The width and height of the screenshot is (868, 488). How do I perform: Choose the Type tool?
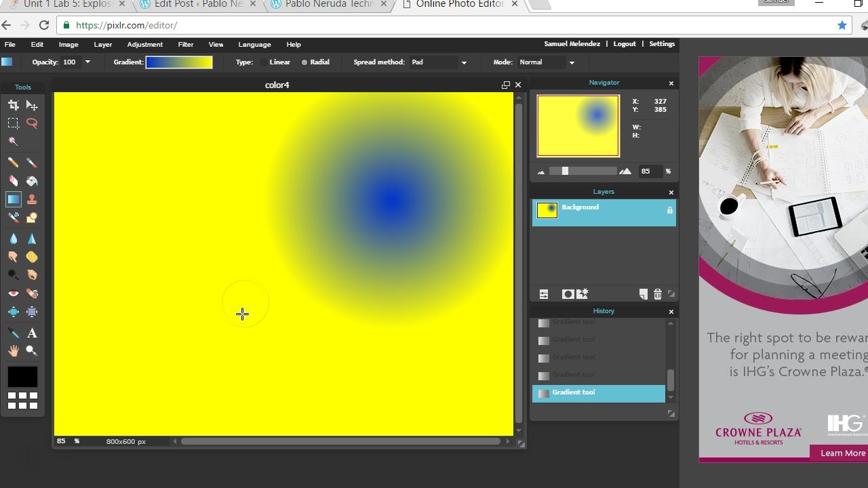32,333
